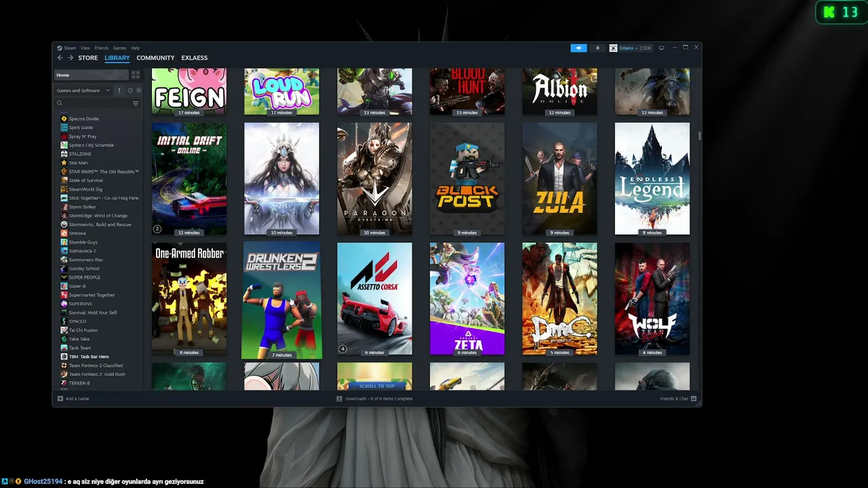Click the sort ascending arrow icon
This screenshot has height=488, width=868.
point(119,90)
